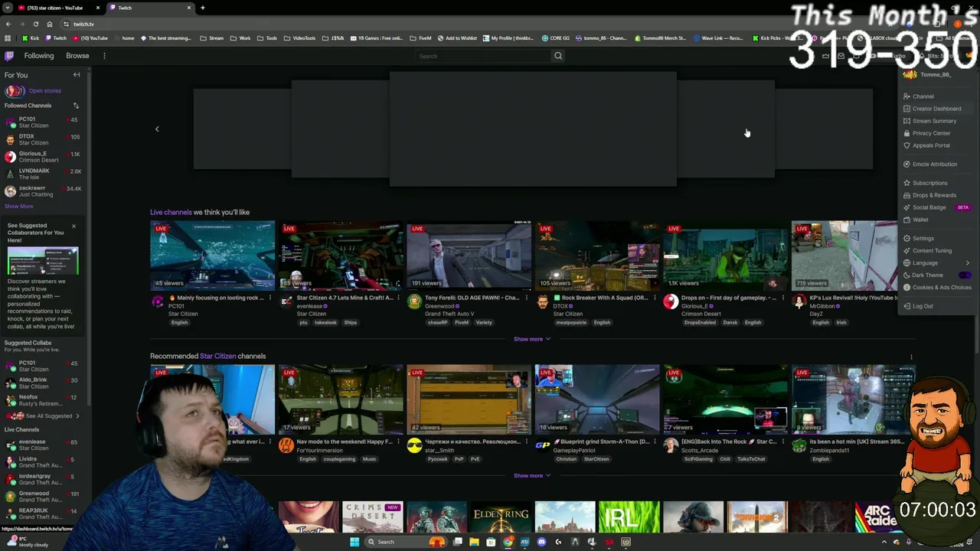Image resolution: width=980 pixels, height=551 pixels.
Task: Open followed channel Glorious_E
Action: click(44, 157)
